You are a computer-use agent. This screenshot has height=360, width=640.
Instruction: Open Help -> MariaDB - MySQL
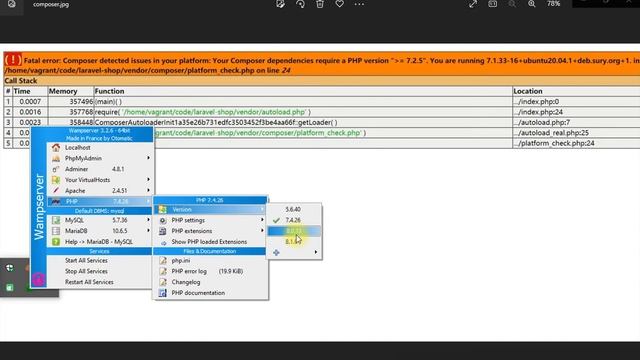[x=100, y=242]
